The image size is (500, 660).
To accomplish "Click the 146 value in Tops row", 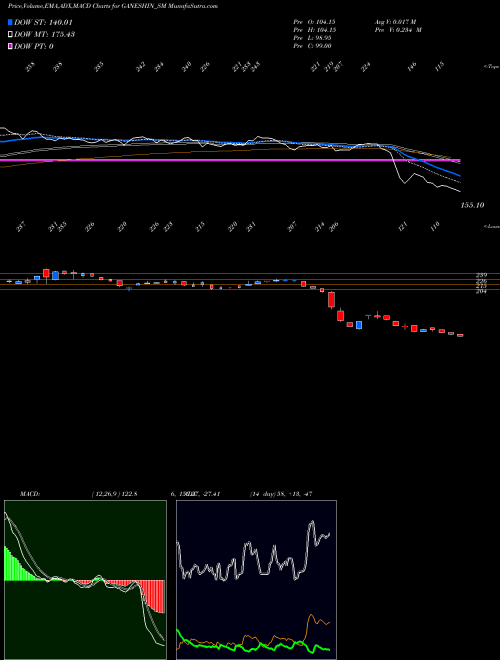I will 412,66.
